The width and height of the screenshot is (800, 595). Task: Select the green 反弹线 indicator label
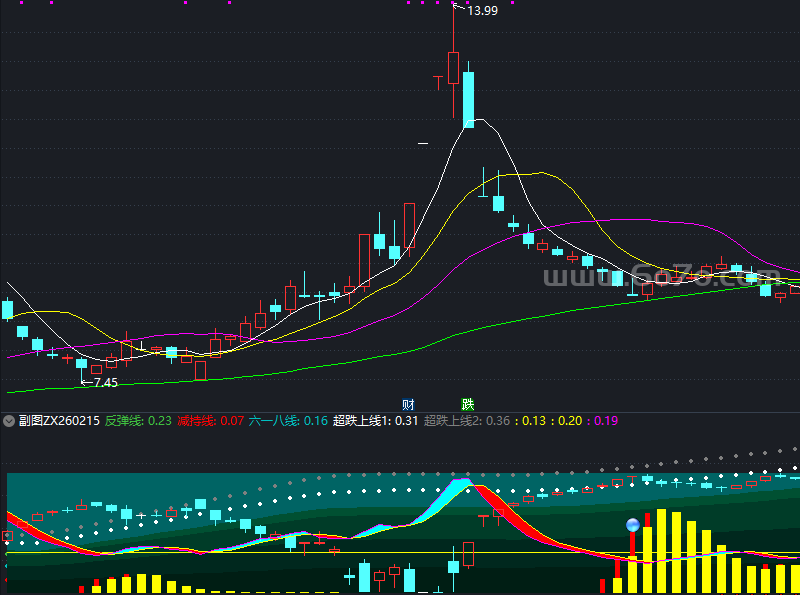point(124,421)
